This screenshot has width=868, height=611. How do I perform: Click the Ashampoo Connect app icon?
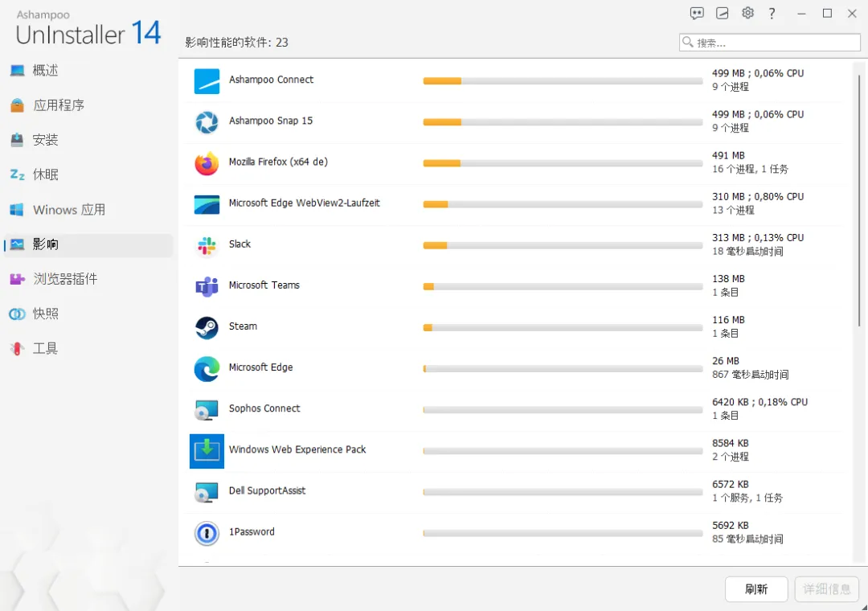(207, 81)
